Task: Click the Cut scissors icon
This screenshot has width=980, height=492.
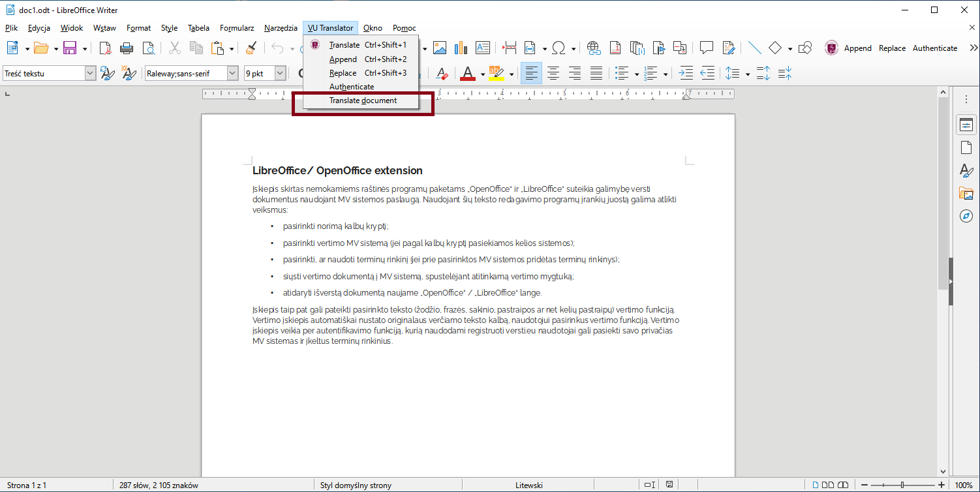Action: (x=174, y=48)
